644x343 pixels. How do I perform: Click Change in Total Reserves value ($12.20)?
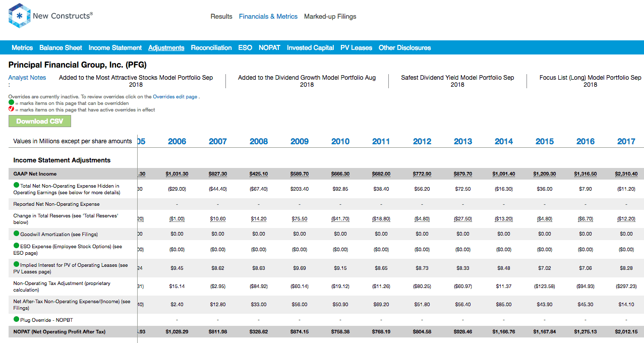(x=626, y=219)
